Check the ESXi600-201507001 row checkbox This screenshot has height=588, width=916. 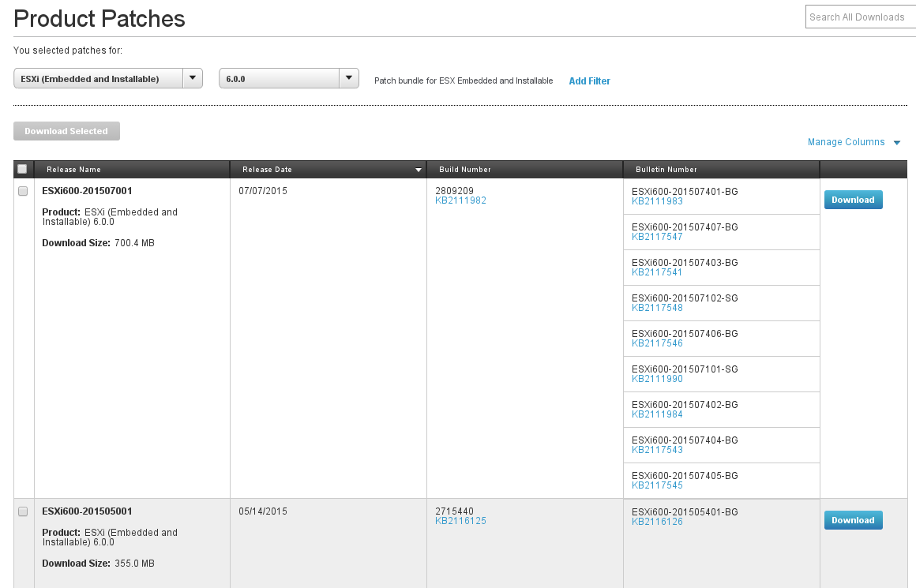coord(23,191)
